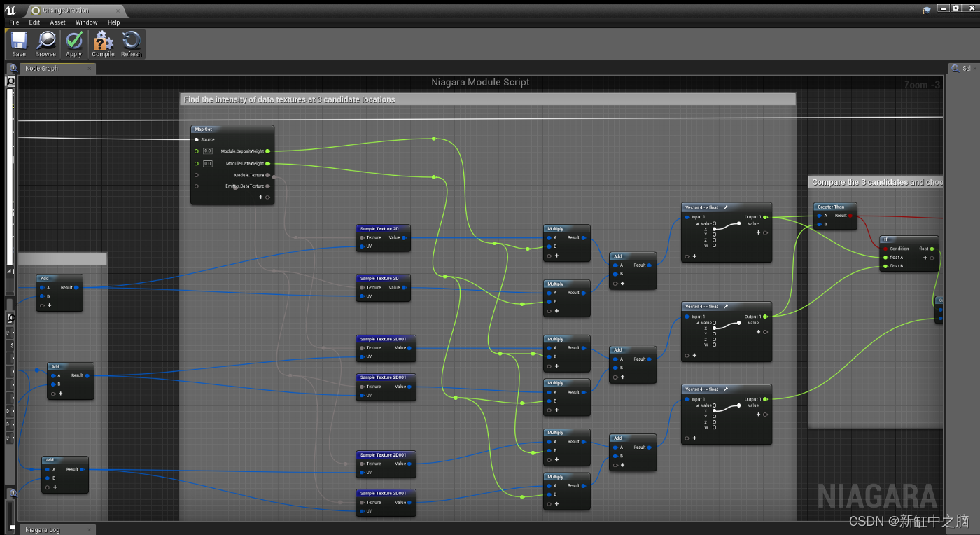Click the Source input pin on Map Get
980x535 pixels.
(x=197, y=139)
